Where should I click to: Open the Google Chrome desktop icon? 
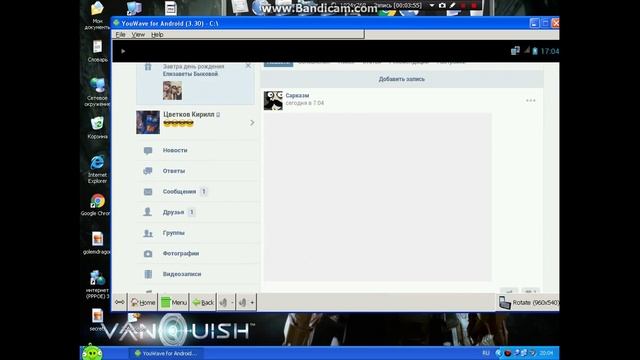[96, 205]
